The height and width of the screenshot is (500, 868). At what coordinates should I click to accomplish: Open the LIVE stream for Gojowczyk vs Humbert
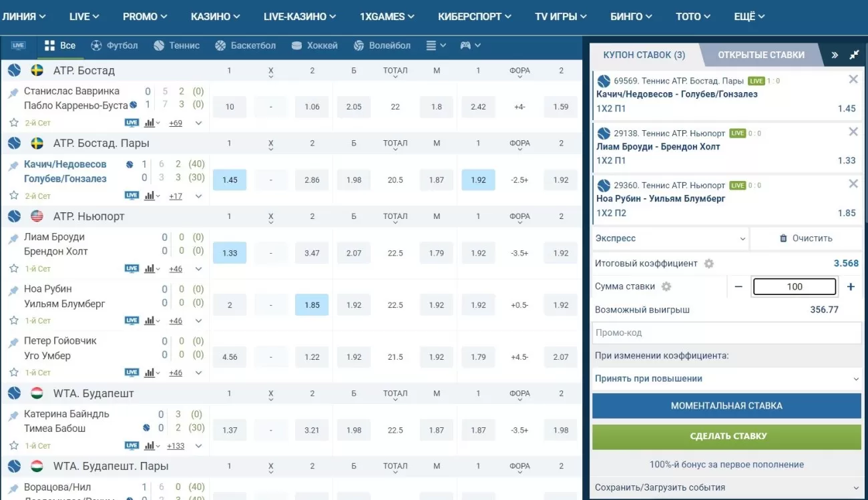132,373
